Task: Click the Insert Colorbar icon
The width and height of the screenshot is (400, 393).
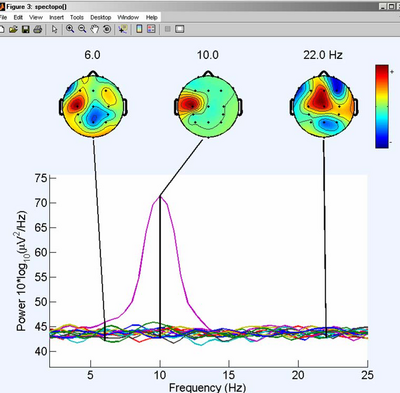Action: (x=139, y=29)
